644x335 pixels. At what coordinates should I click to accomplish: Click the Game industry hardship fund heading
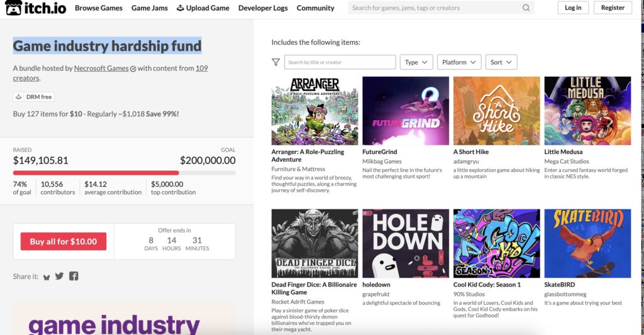[x=107, y=46]
